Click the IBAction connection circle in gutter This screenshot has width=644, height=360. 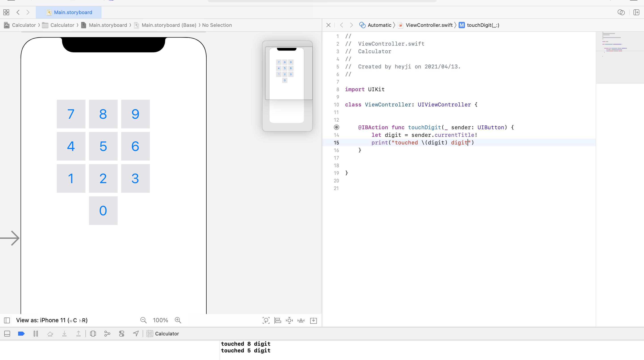tap(337, 127)
